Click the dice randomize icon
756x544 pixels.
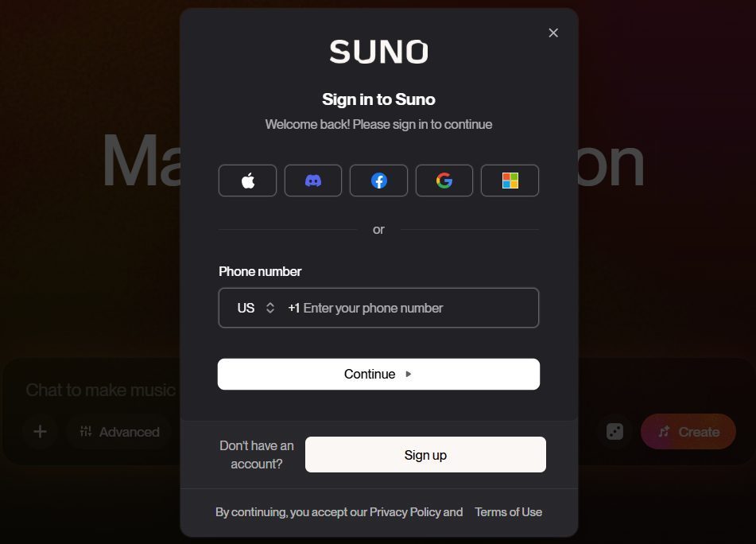(x=614, y=432)
